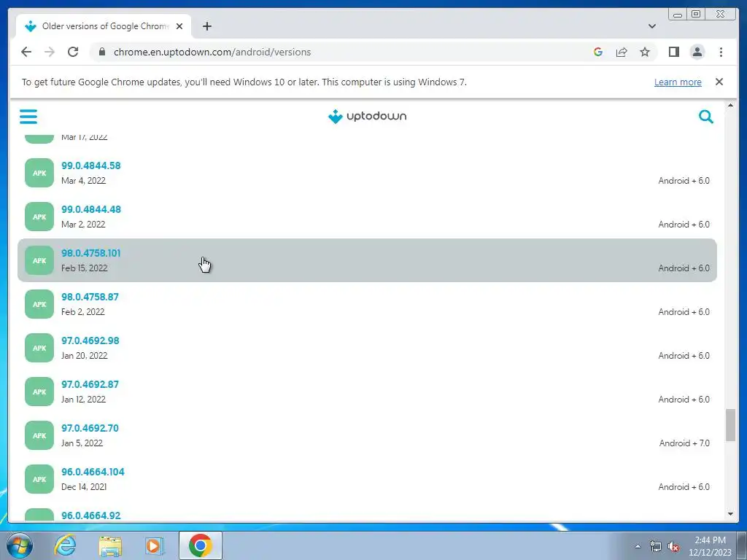
Task: Open the Chrome three-dot menu
Action: tap(721, 52)
